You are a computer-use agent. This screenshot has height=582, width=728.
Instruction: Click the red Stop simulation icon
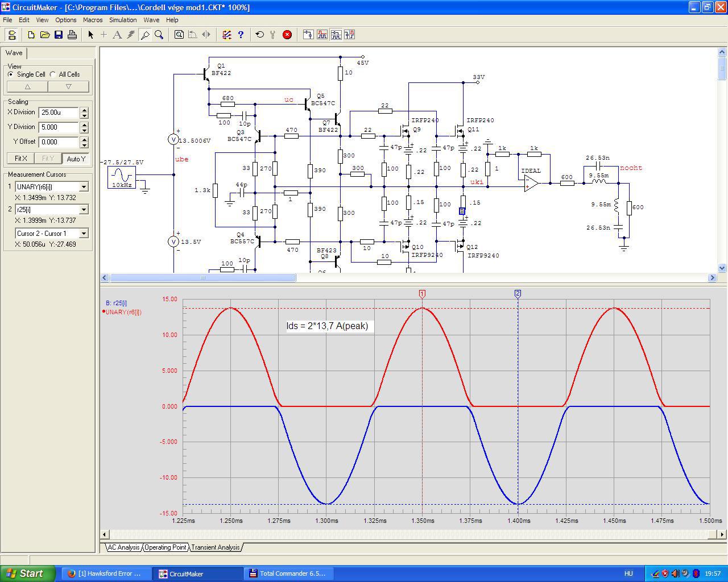click(x=287, y=35)
